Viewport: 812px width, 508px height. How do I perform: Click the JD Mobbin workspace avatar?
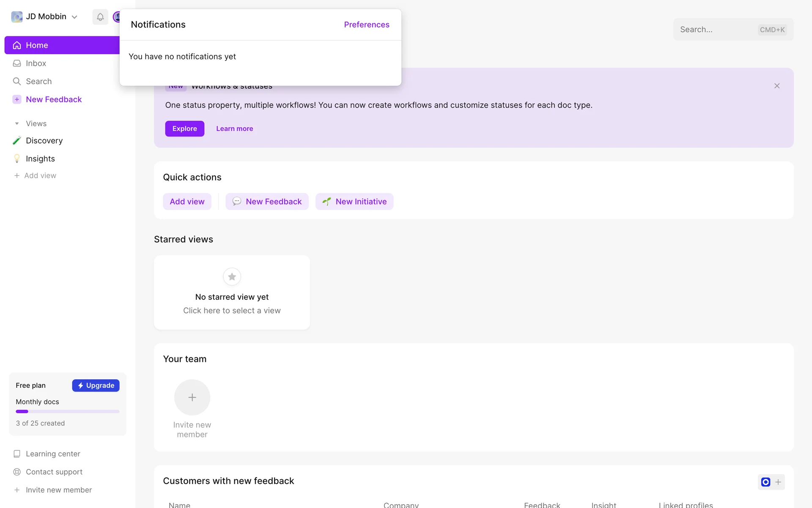tap(17, 17)
